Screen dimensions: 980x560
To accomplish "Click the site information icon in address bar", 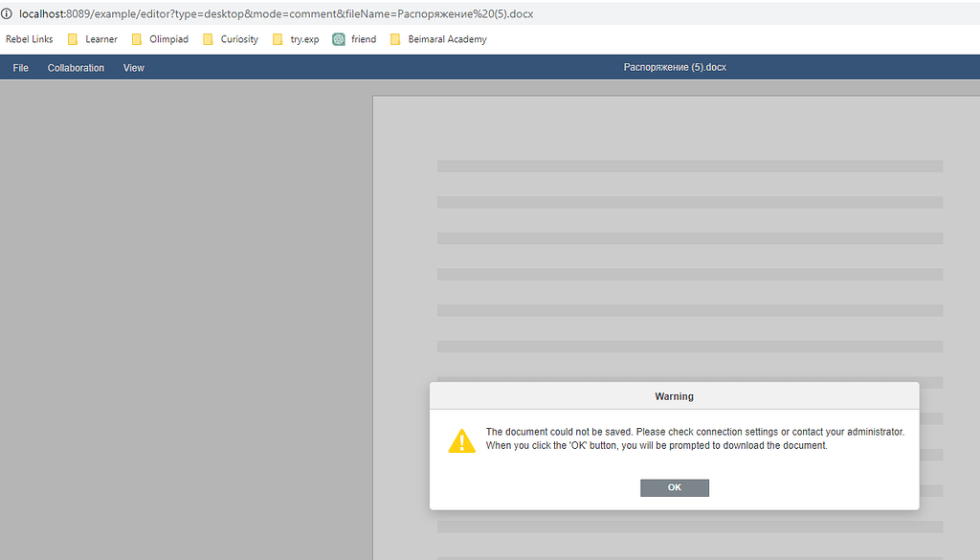I will point(8,13).
